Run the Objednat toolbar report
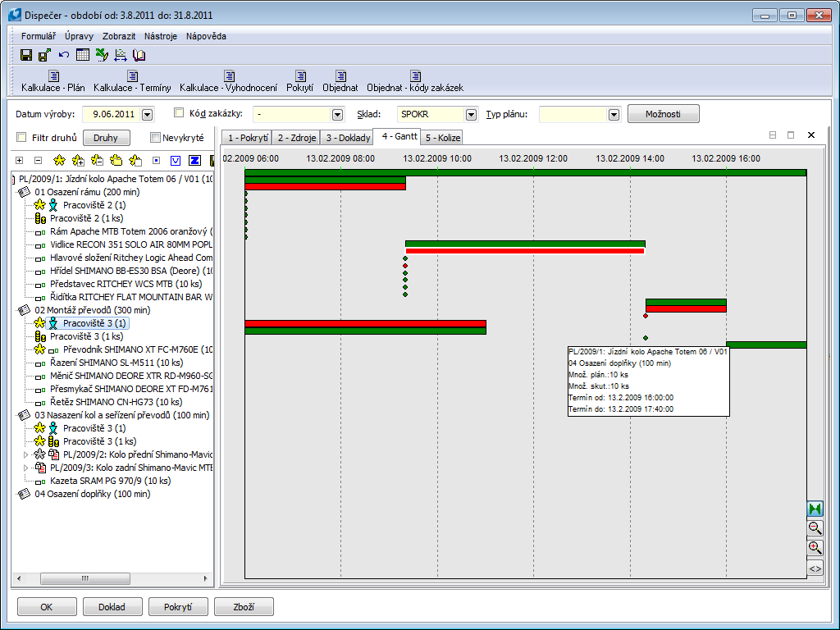This screenshot has width=840, height=630. [340, 81]
